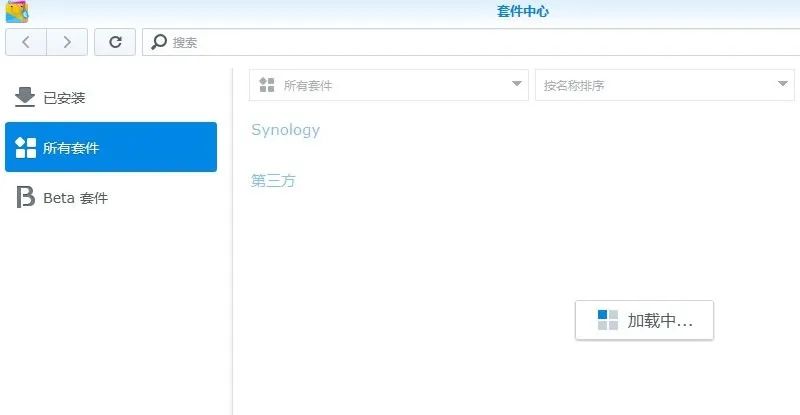
Task: Go forward with the right arrow button
Action: [x=67, y=42]
